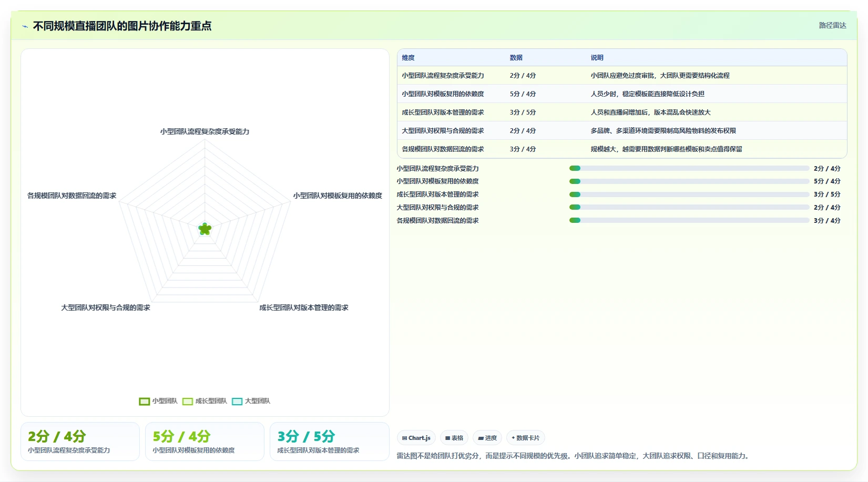Viewport: 868px width, 482px height.
Task: Click the progress bar for 各规模团队对数据回流的需求
Action: coord(689,220)
